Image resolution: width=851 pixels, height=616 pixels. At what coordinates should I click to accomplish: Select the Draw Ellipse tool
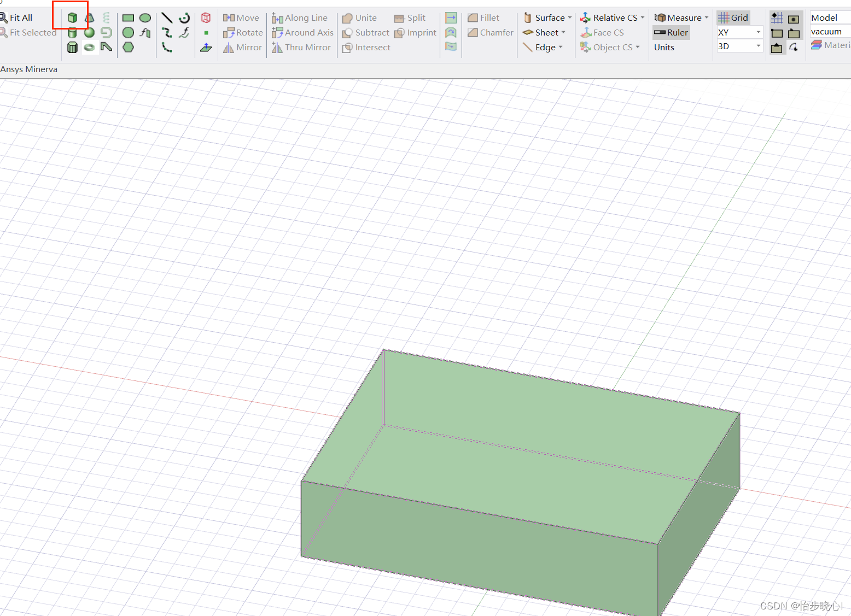[145, 18]
